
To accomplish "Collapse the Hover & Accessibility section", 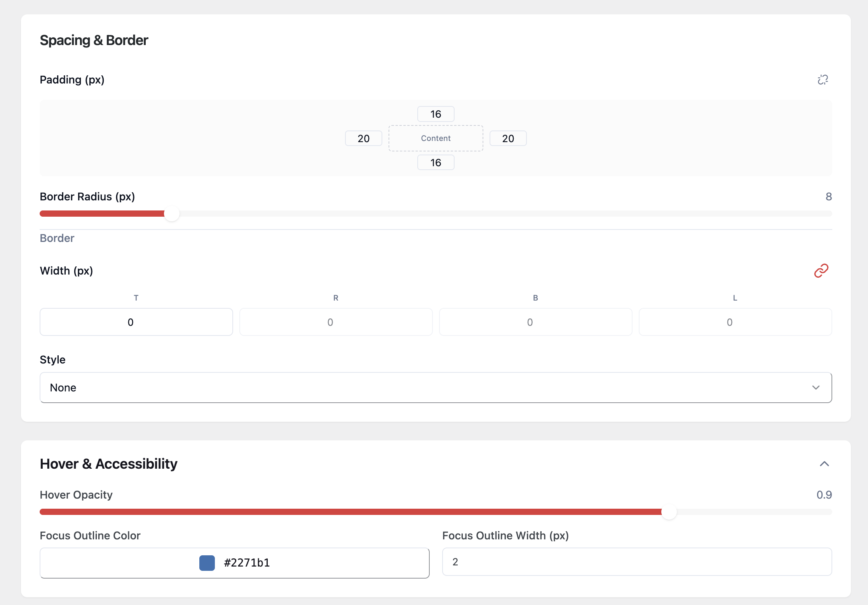I will (x=824, y=464).
